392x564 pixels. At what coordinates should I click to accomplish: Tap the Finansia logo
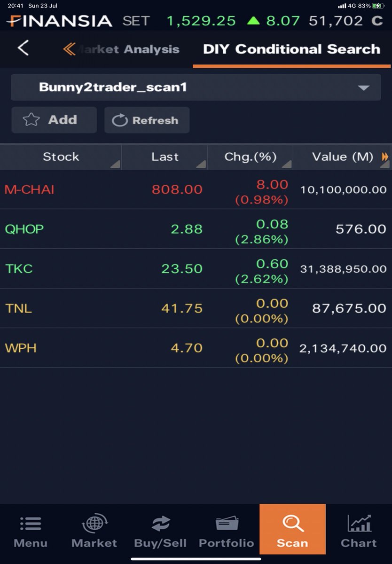[59, 21]
